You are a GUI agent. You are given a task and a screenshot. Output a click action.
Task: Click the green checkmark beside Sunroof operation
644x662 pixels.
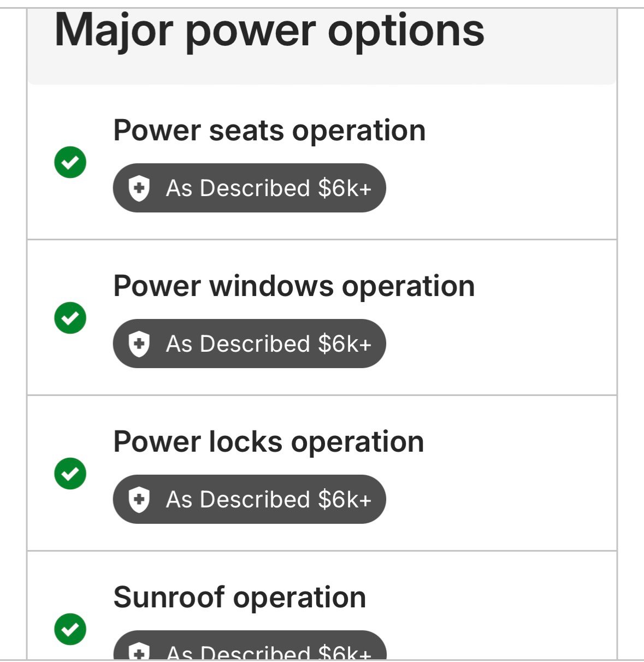coord(70,629)
